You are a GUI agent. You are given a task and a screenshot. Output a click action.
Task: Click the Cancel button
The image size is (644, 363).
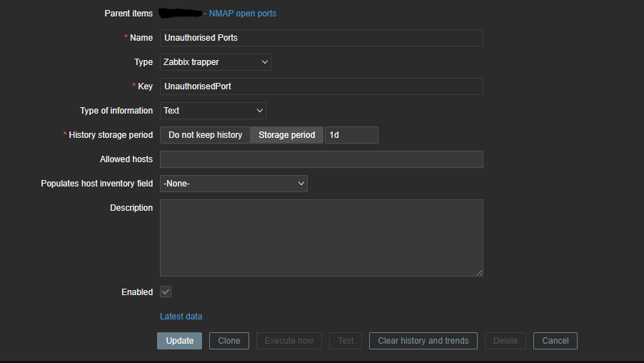tap(555, 341)
